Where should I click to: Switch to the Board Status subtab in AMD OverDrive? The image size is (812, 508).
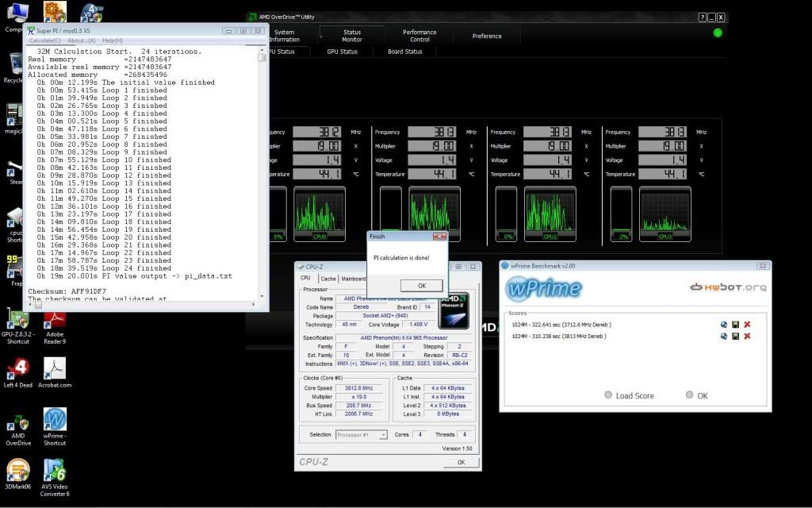tap(405, 52)
